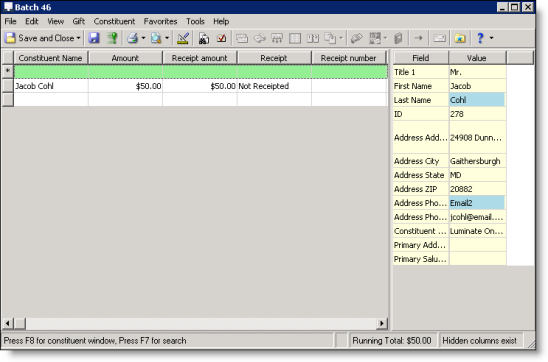The height and width of the screenshot is (362, 548).
Task: Open the Gift menu
Action: [x=79, y=21]
